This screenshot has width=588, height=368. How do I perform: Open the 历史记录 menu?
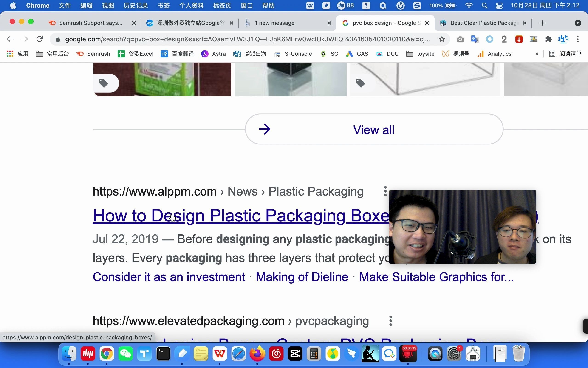tap(136, 5)
